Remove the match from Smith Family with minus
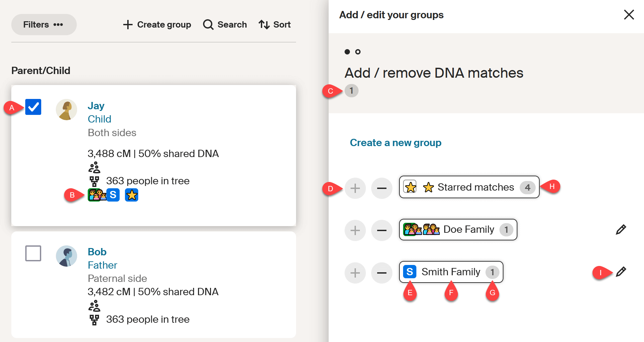This screenshot has width=644, height=342. click(381, 273)
